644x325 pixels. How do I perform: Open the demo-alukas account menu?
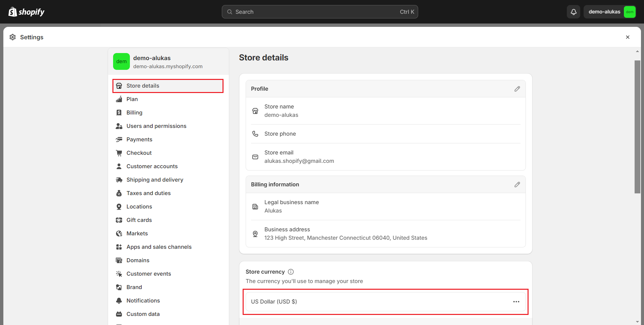point(609,12)
